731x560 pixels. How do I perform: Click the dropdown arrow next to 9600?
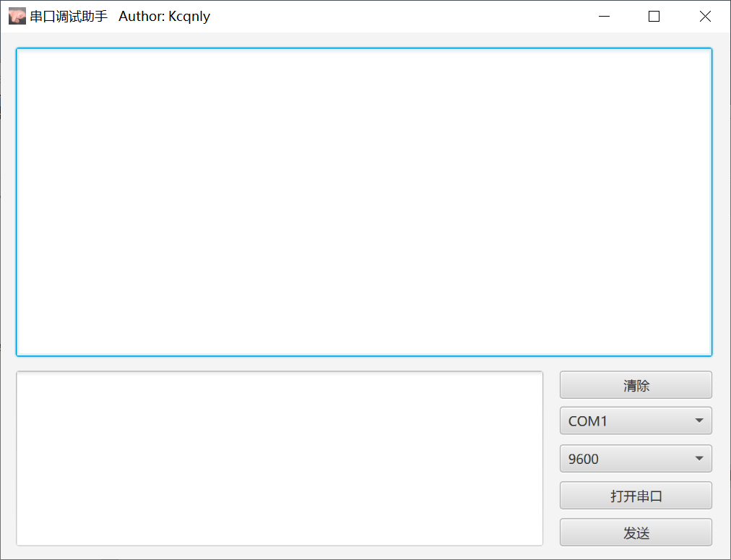(698, 458)
